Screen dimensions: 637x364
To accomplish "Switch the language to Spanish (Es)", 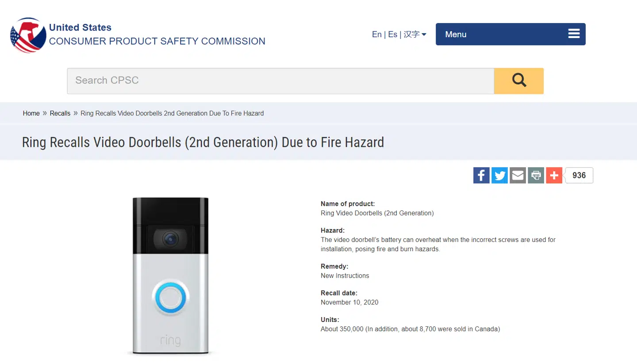I will pos(393,34).
